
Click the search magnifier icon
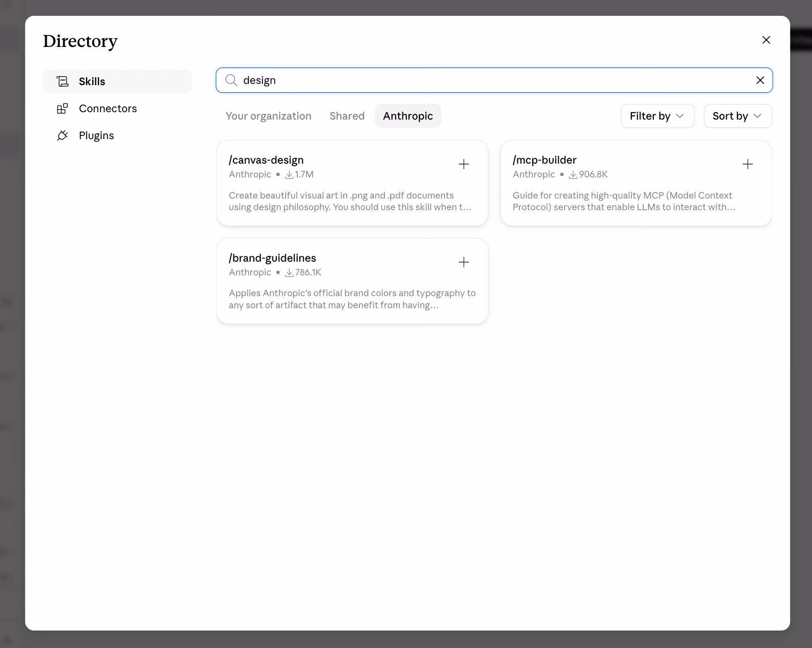coord(231,80)
